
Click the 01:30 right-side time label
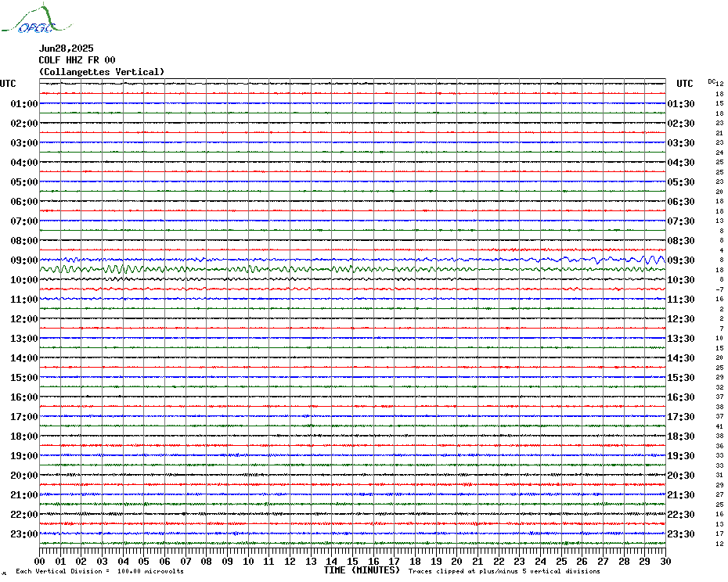click(x=681, y=103)
